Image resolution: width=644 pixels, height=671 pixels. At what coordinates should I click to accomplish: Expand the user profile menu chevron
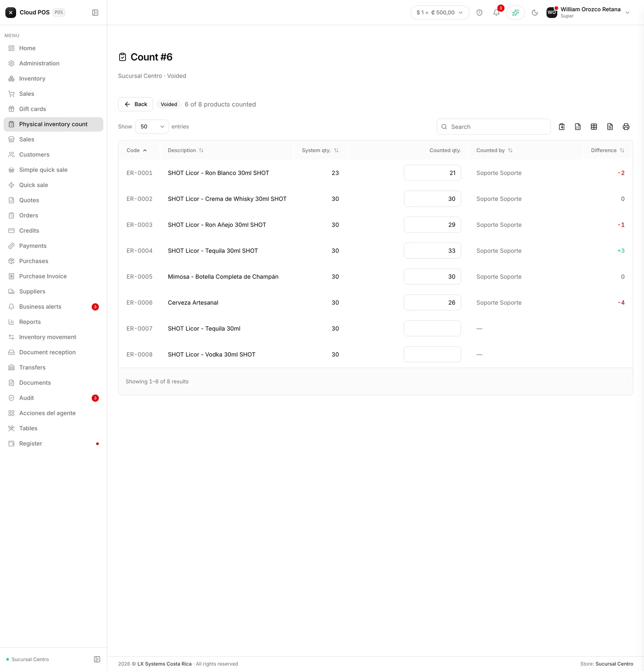627,12
